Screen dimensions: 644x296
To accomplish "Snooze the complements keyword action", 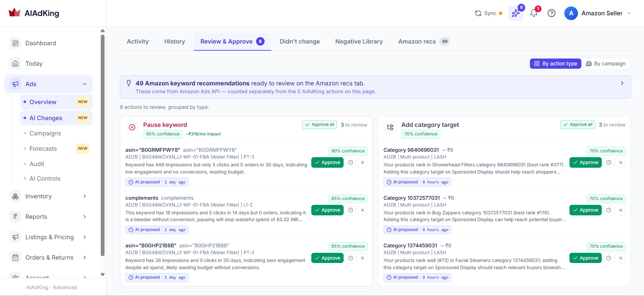I will tap(350, 210).
